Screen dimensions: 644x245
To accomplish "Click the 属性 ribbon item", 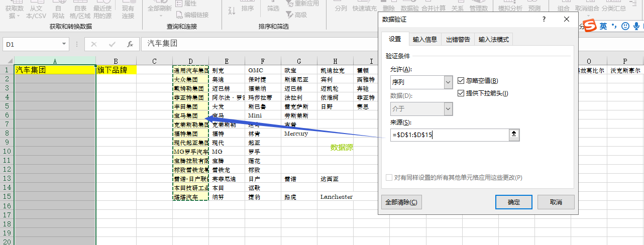I will (x=186, y=4).
